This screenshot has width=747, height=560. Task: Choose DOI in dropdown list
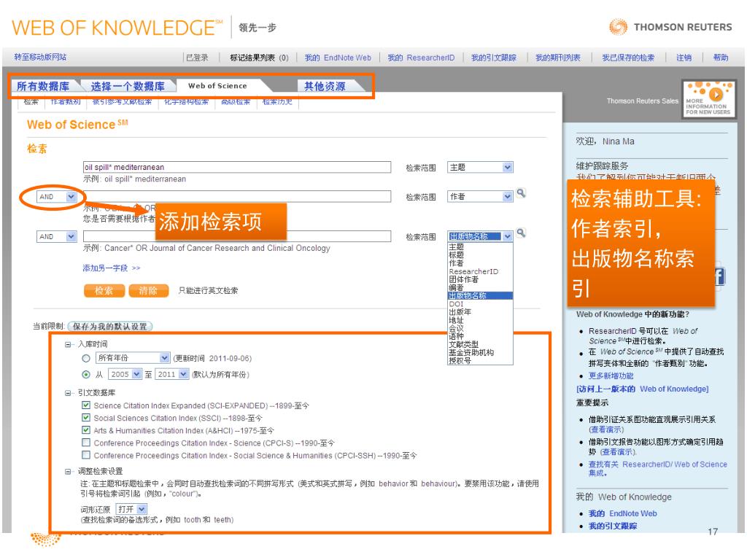tap(480, 304)
